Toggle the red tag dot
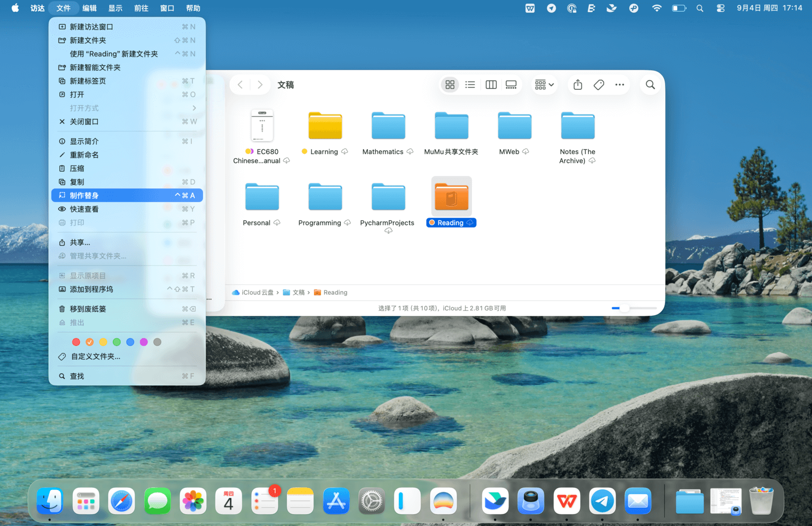 click(76, 342)
